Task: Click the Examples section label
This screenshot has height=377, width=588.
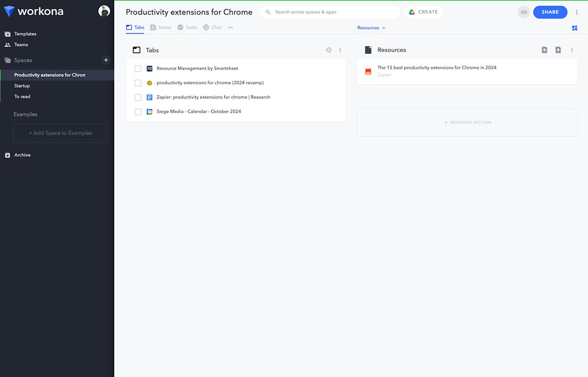Action: 25,114
